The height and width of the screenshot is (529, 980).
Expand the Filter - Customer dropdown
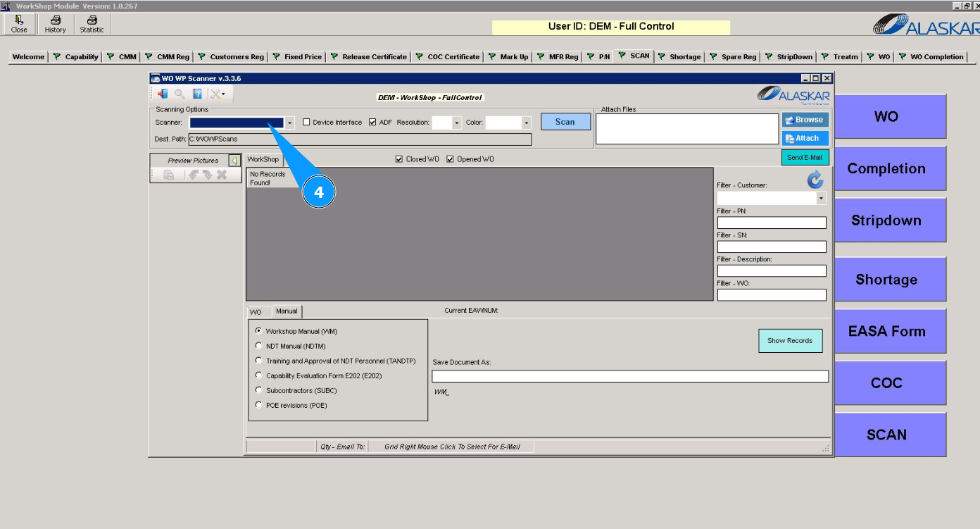point(821,199)
